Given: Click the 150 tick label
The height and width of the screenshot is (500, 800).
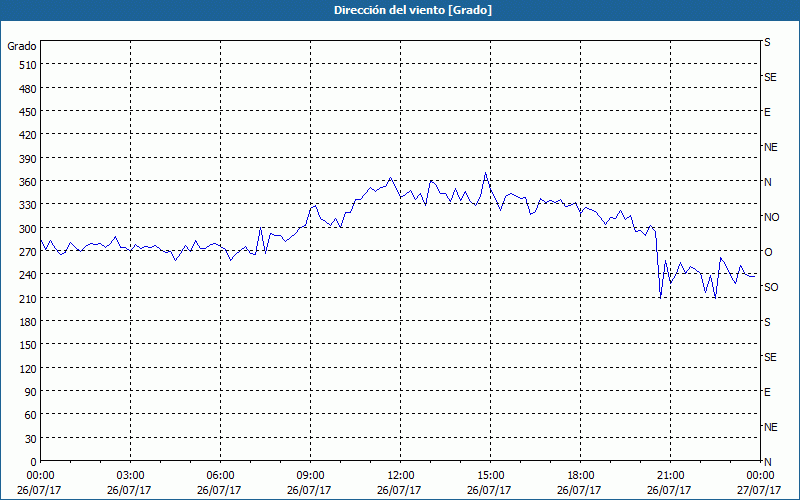Looking at the screenshot, I should [x=28, y=345].
